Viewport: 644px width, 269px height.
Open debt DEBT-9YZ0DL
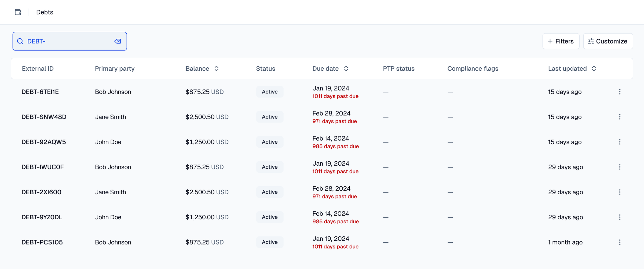(x=42, y=217)
